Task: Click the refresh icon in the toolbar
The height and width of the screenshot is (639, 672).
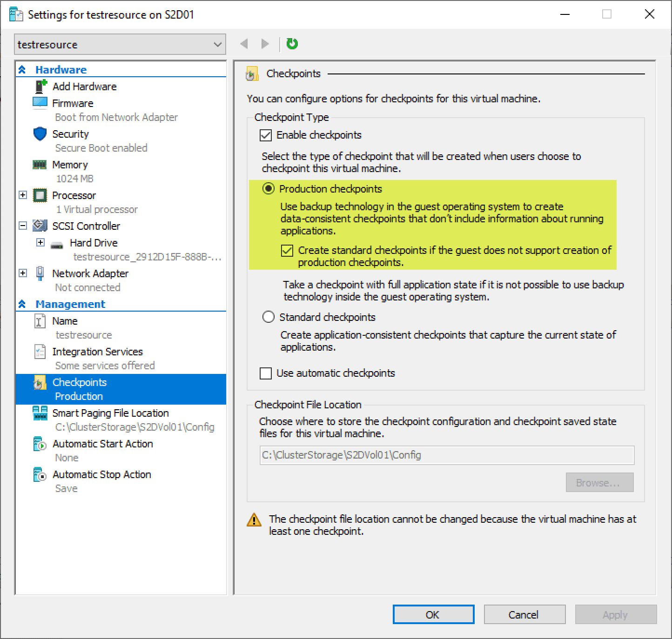Action: [292, 43]
